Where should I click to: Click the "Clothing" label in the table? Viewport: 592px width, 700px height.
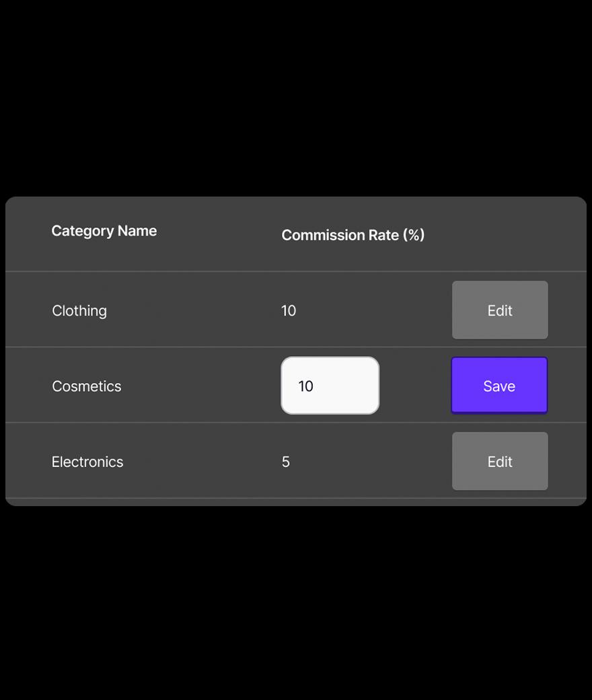79,311
